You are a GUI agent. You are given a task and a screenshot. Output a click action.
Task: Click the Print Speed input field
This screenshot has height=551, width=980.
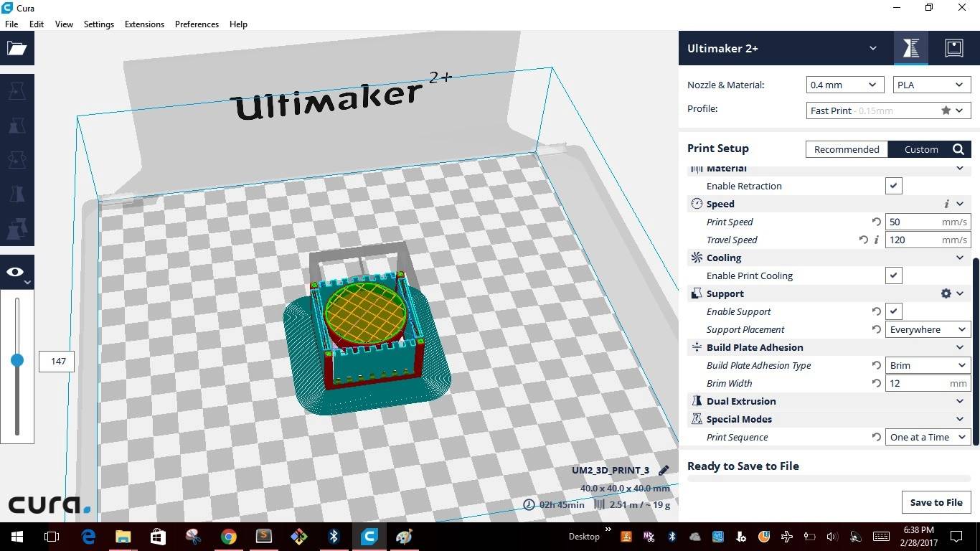[x=928, y=222]
